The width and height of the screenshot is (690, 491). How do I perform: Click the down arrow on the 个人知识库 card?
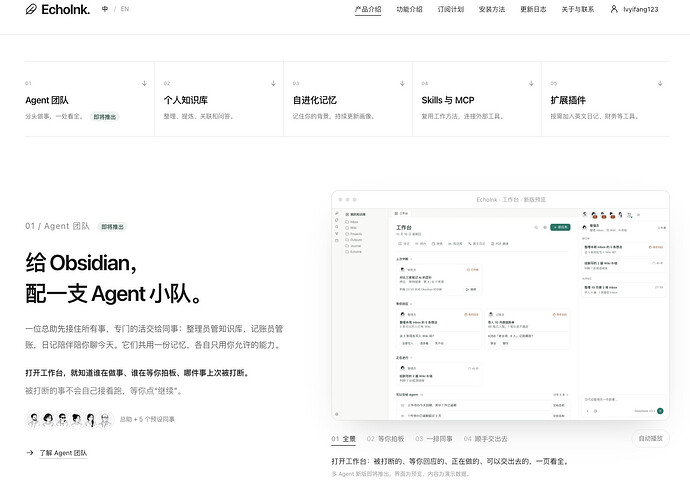pos(273,83)
